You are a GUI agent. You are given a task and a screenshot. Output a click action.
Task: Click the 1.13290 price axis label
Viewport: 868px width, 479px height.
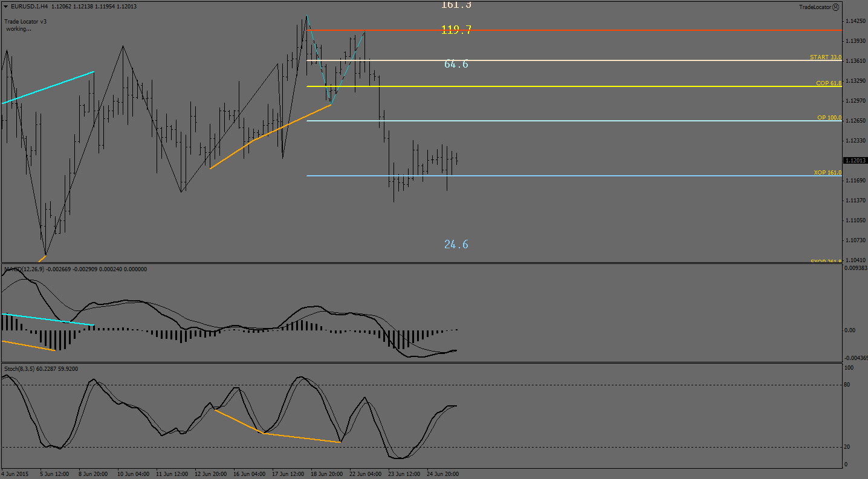855,81
